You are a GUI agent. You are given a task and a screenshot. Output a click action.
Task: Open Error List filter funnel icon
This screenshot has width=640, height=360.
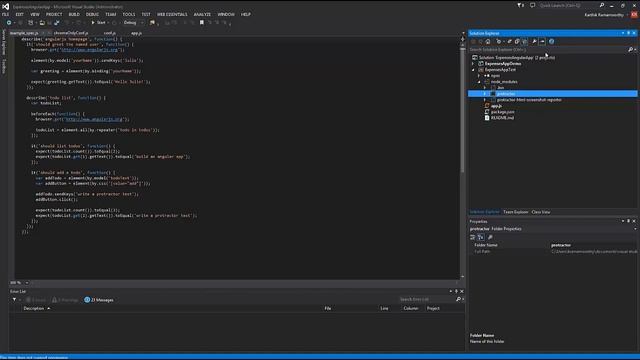[14, 300]
